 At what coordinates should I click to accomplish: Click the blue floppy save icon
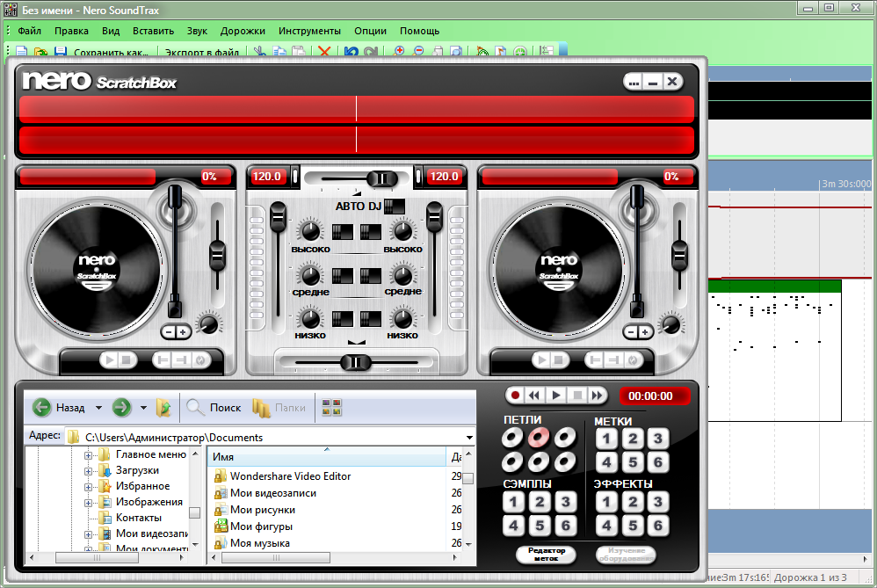click(x=61, y=52)
